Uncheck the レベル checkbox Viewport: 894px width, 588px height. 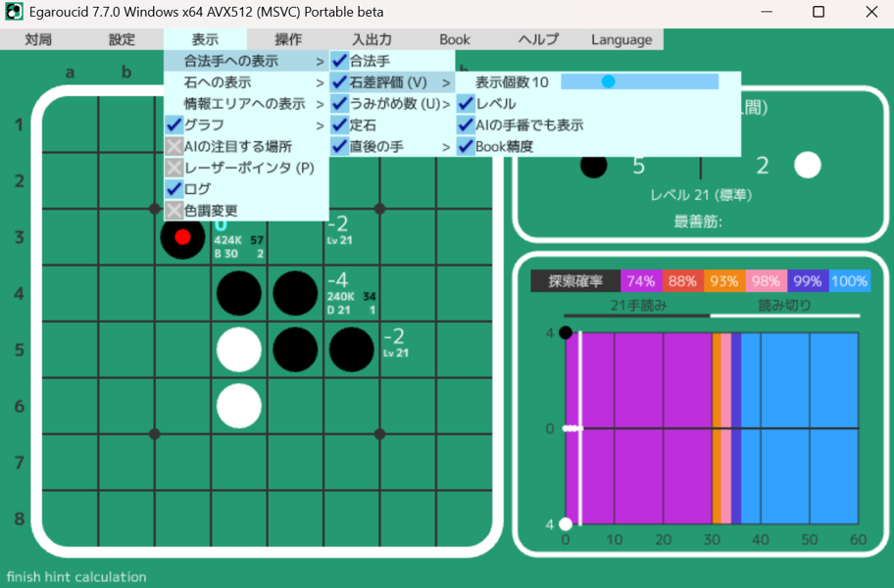click(467, 104)
